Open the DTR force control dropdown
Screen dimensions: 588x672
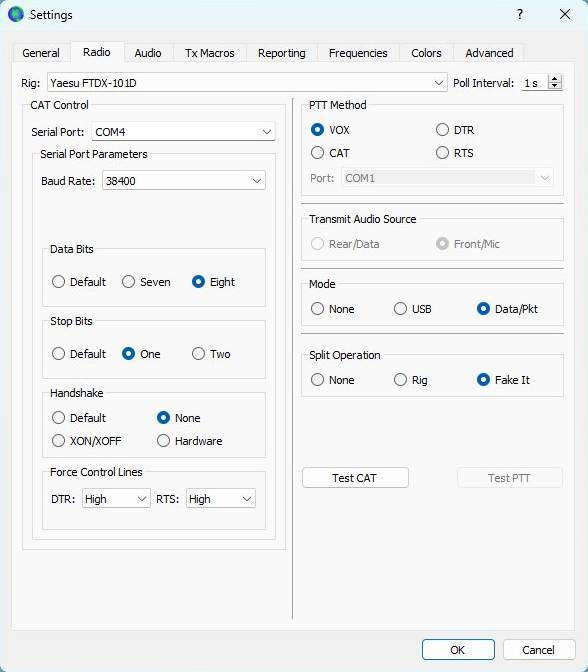point(116,498)
